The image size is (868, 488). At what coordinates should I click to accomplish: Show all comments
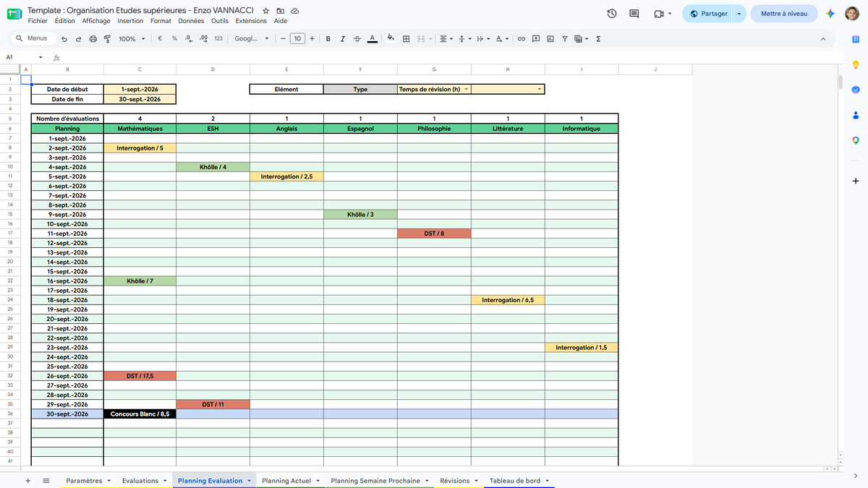click(634, 14)
